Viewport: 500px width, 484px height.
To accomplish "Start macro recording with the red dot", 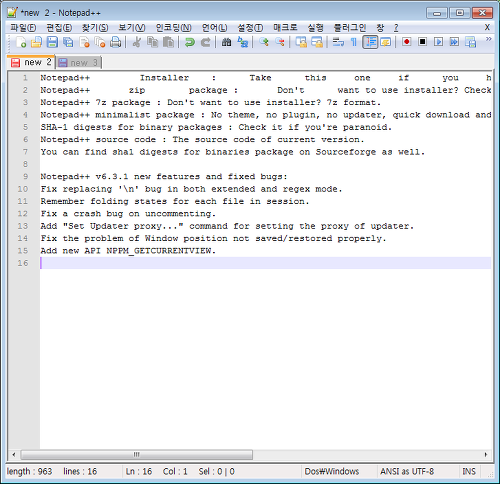I will pyautogui.click(x=406, y=42).
